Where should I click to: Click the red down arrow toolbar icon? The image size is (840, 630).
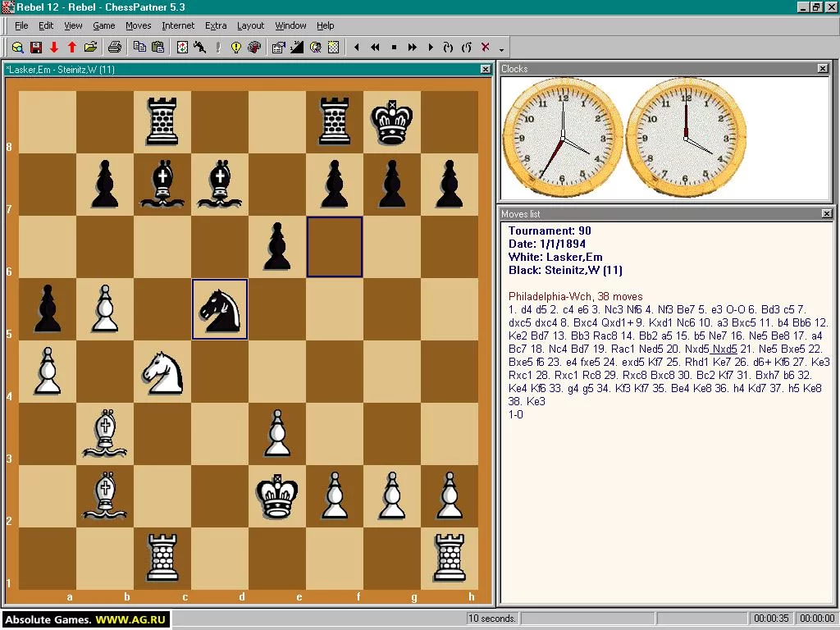54,47
